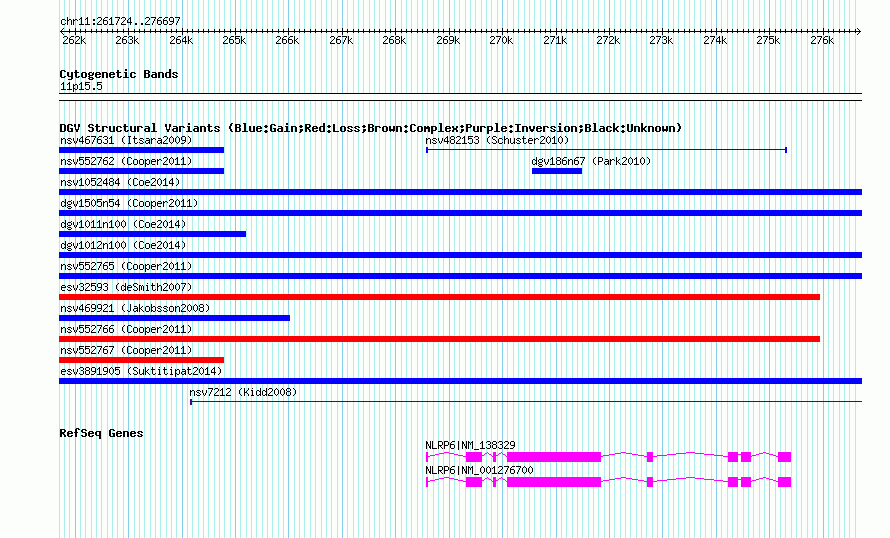Screen dimensions: 890x538
Task: Open the dgv186n67 (Park2010) variant label
Action: click(x=591, y=161)
